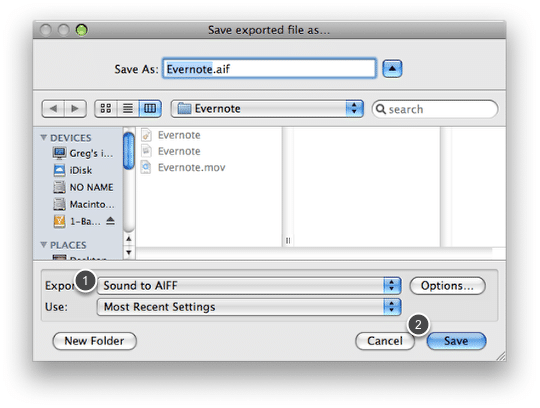Open the Export format dropdown Sound to AIFF

pyautogui.click(x=249, y=285)
